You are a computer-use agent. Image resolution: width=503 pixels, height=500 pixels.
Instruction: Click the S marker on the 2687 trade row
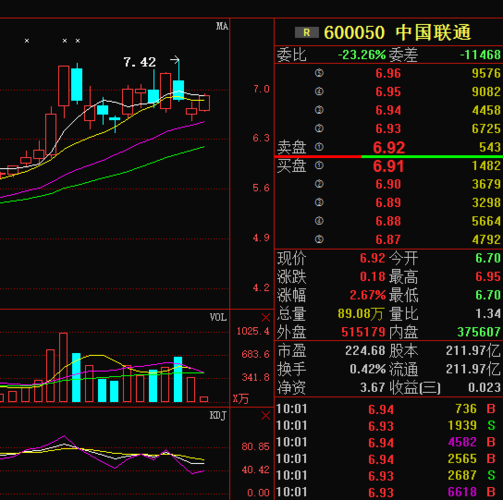tap(491, 476)
